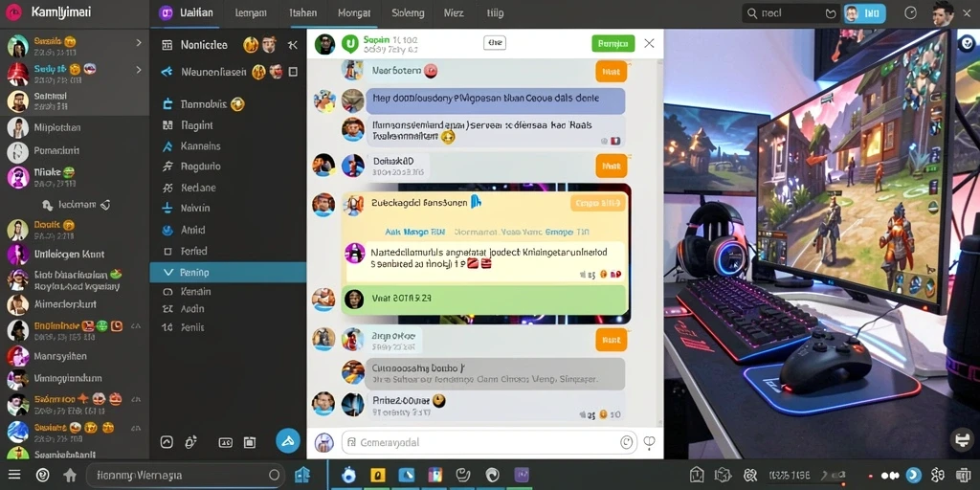
Task: Click the avatar left of the message field
Action: tap(323, 442)
